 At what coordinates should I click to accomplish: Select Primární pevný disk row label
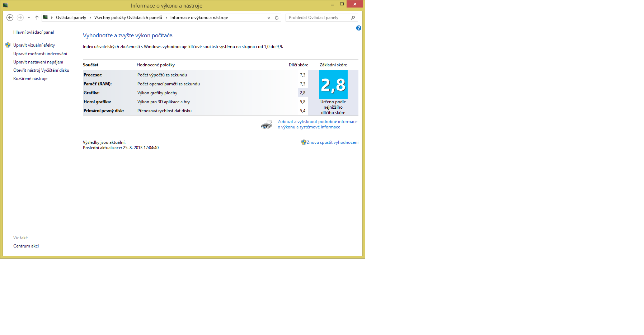104,111
